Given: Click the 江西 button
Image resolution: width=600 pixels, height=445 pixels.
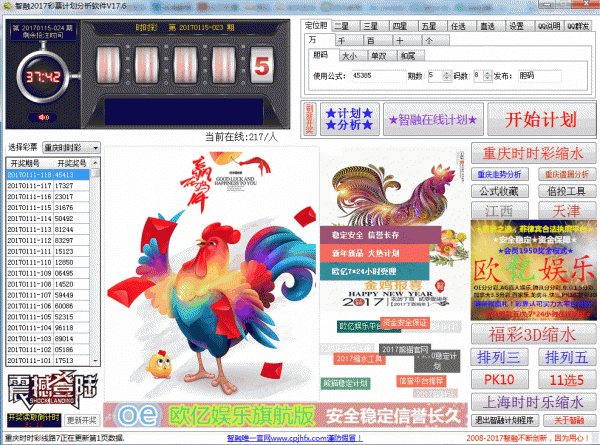Looking at the screenshot, I should 500,210.
